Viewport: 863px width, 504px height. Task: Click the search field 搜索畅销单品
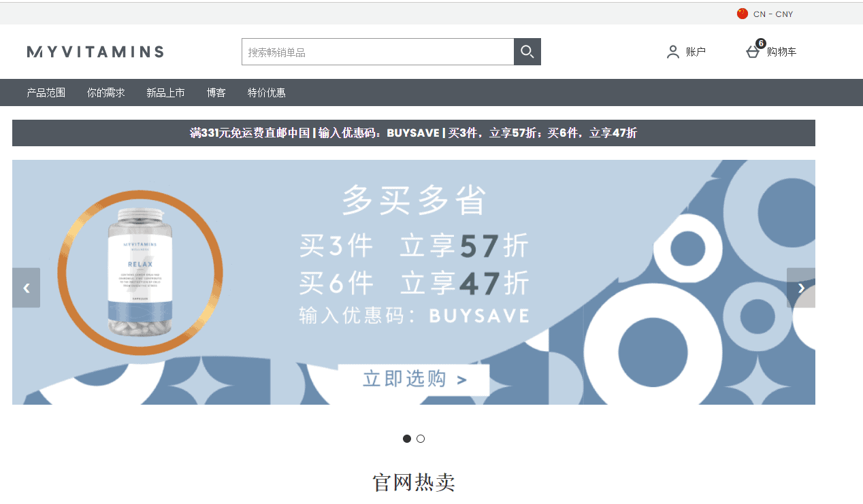378,52
